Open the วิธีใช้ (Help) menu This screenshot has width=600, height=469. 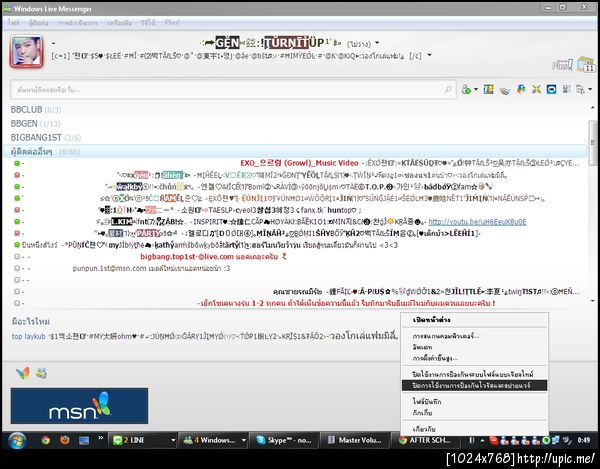[x=148, y=23]
